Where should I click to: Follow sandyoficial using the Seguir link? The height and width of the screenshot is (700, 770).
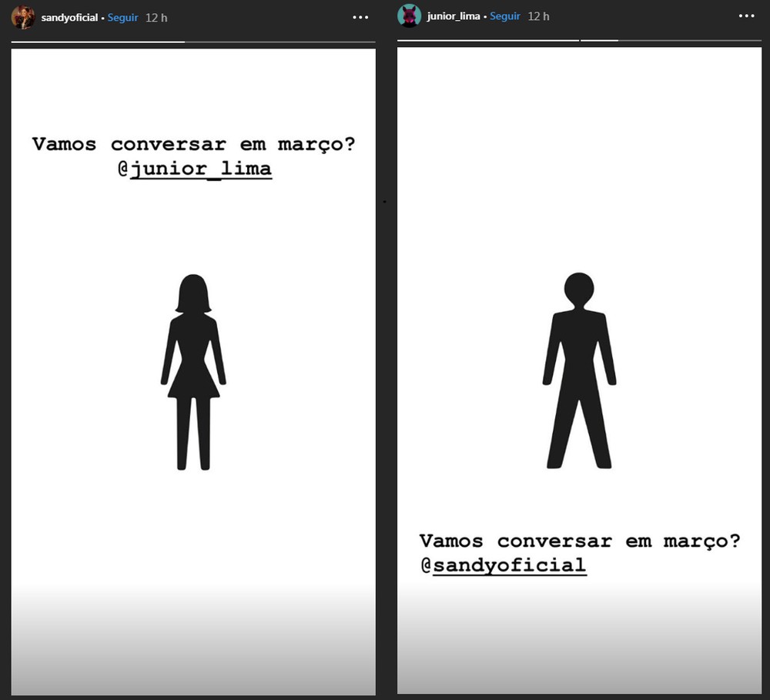pyautogui.click(x=122, y=17)
